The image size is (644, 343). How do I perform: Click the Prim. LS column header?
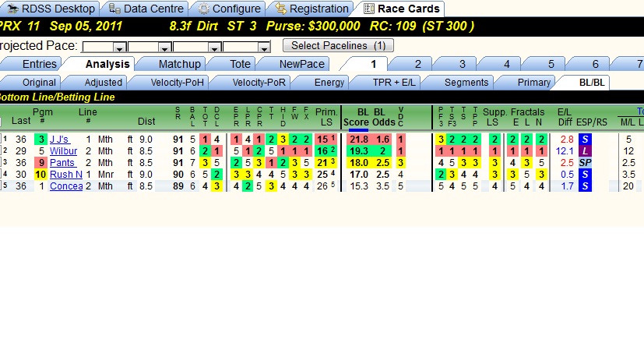point(326,117)
